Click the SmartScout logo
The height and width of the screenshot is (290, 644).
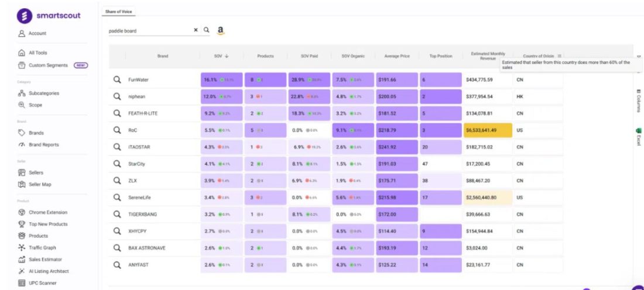(49, 16)
